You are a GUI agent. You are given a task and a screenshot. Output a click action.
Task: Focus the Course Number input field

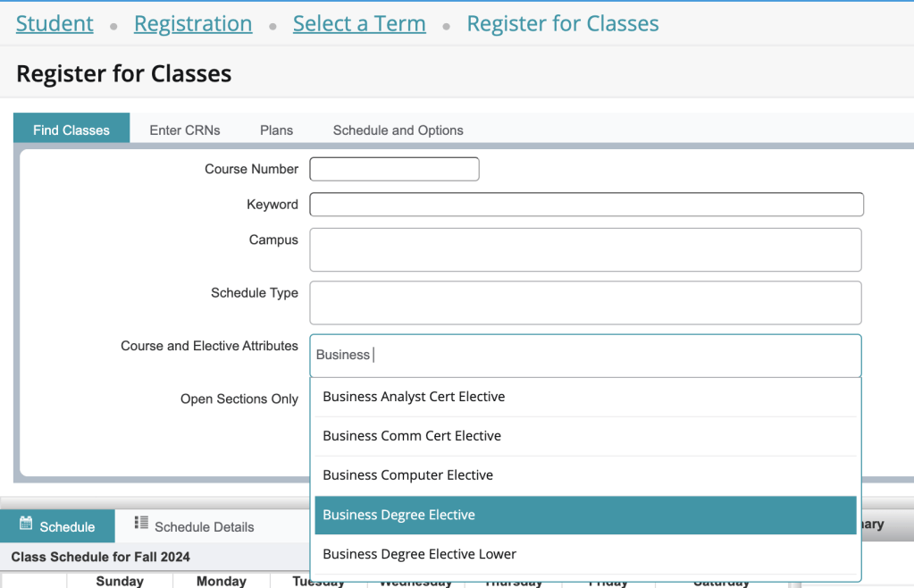[394, 169]
